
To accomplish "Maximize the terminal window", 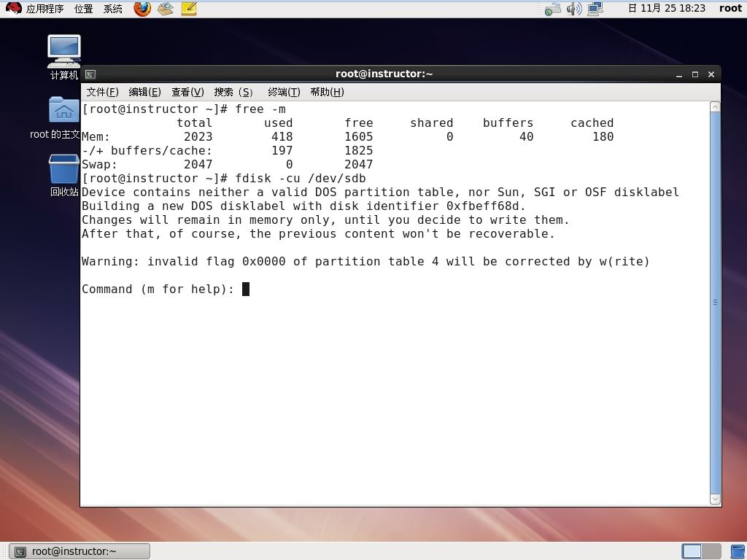I will click(x=695, y=75).
